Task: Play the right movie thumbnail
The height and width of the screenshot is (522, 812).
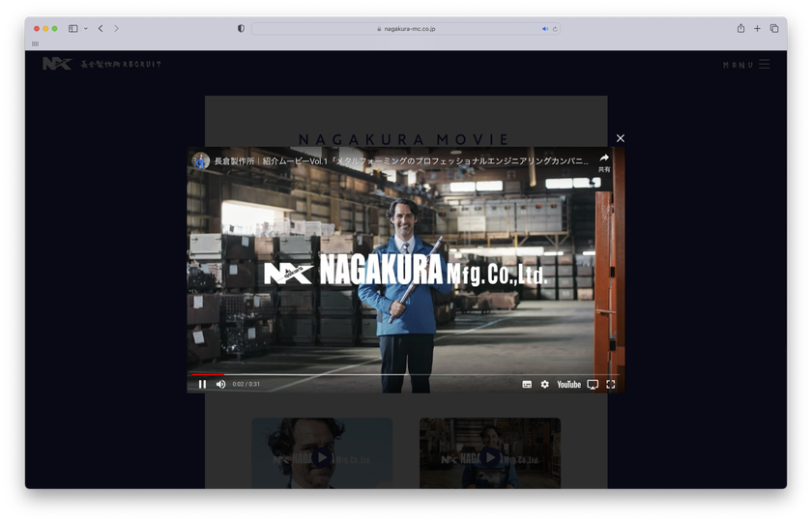Action: coord(490,457)
